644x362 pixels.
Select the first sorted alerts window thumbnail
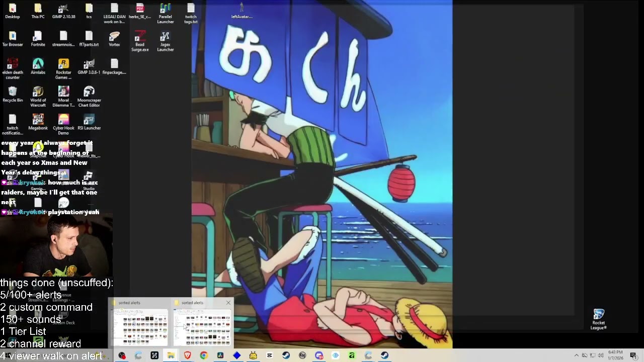[x=140, y=327]
